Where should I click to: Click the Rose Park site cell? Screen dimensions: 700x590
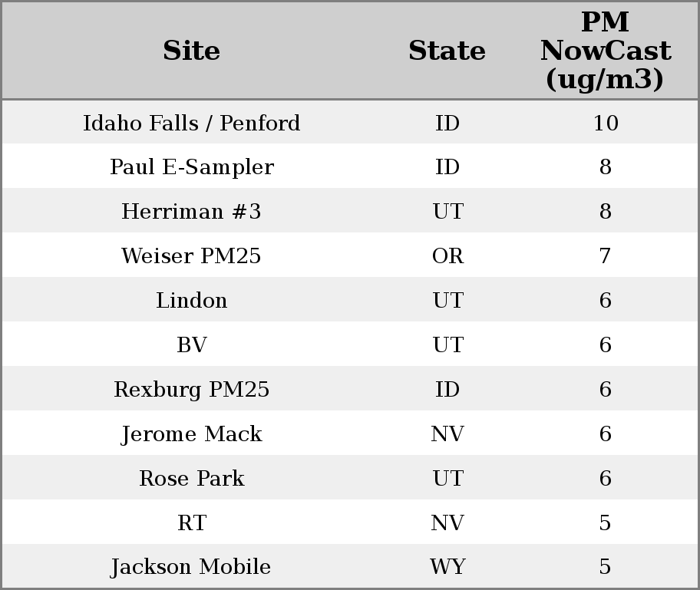pos(191,479)
